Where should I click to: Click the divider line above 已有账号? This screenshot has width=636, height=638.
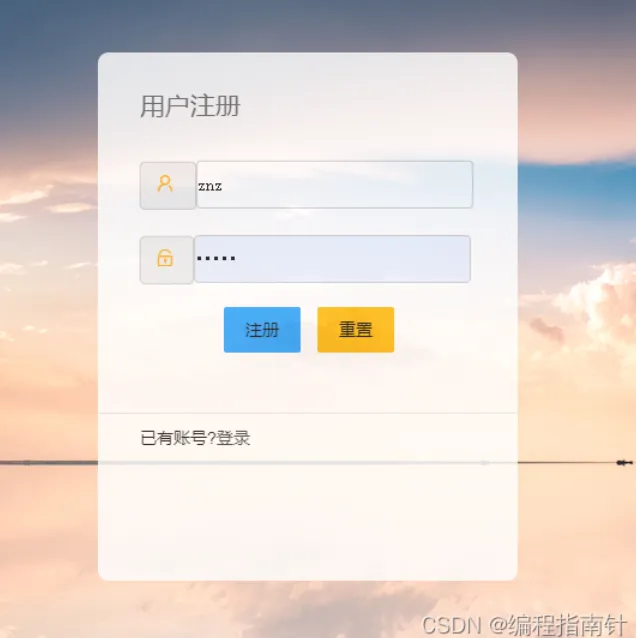click(308, 413)
